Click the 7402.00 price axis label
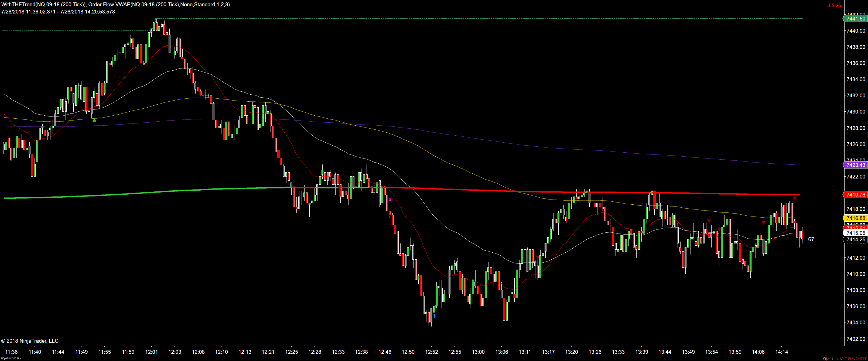The height and width of the screenshot is (361, 868). point(856,339)
